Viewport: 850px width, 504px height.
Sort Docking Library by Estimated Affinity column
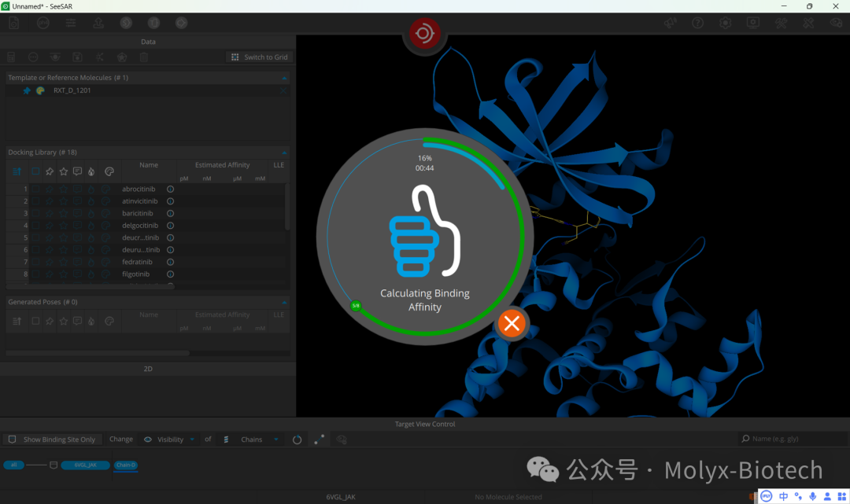click(x=222, y=165)
